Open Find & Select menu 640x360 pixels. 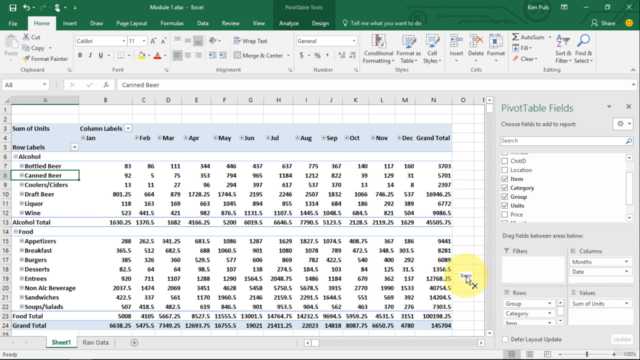point(583,49)
